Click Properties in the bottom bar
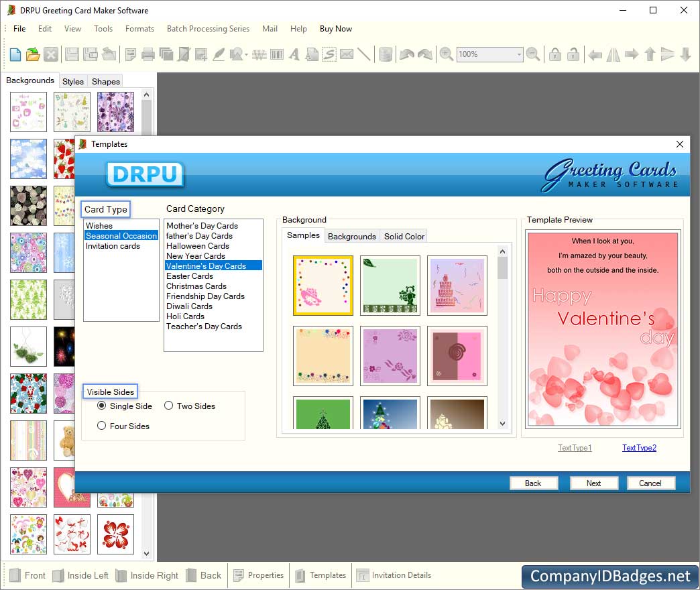Screen dimensions: 700x590 pos(259,575)
